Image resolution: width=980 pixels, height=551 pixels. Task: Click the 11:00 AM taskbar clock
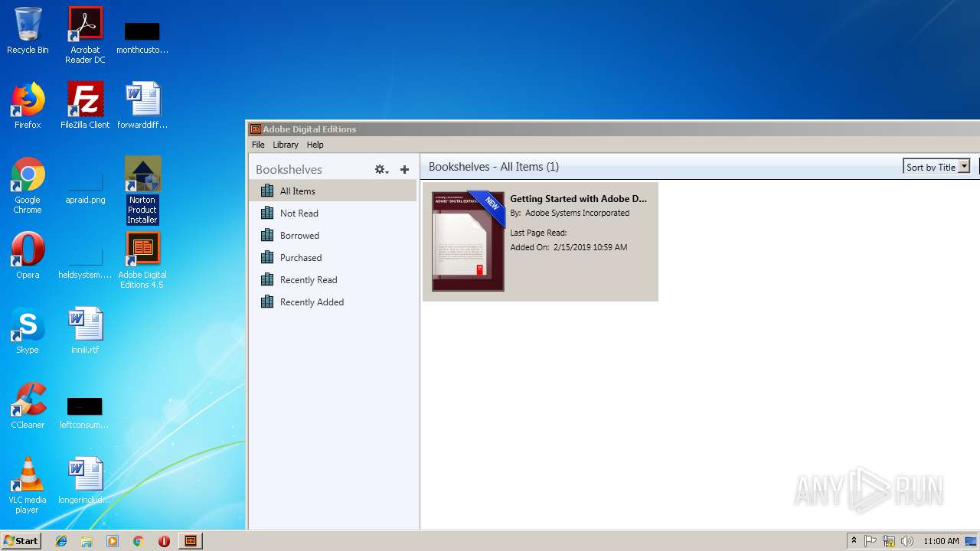[941, 541]
